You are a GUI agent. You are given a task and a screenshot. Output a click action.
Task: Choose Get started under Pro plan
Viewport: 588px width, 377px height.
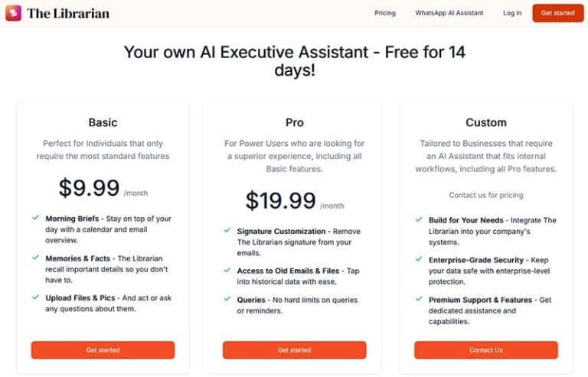pos(294,350)
